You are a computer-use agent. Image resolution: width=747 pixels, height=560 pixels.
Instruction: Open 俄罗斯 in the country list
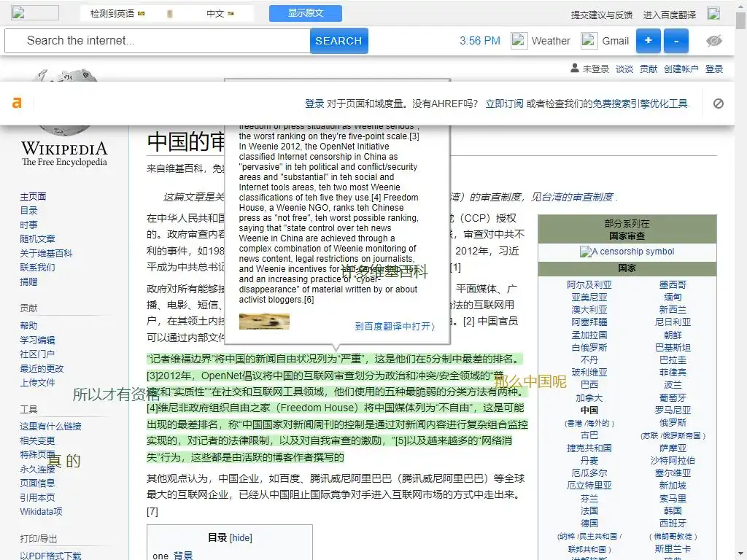[x=673, y=422]
